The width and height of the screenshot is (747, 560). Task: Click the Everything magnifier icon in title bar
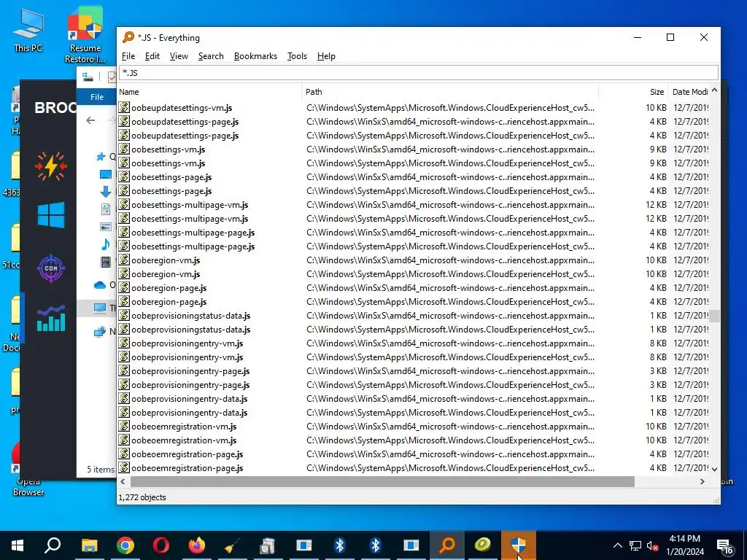128,37
